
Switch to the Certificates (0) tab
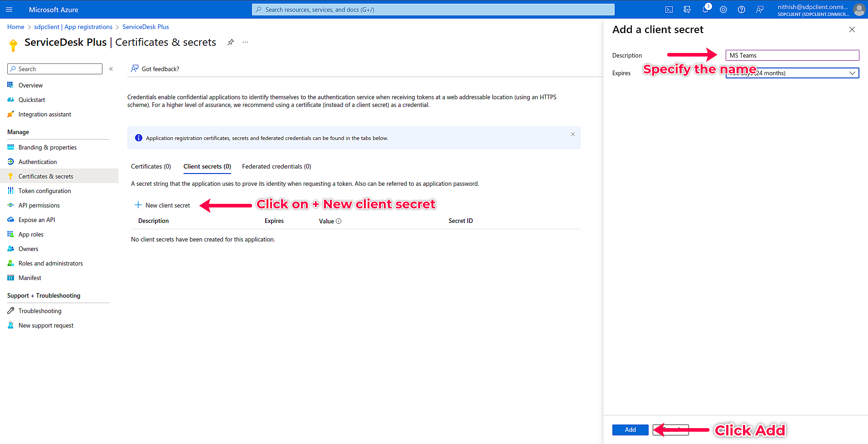tap(151, 166)
